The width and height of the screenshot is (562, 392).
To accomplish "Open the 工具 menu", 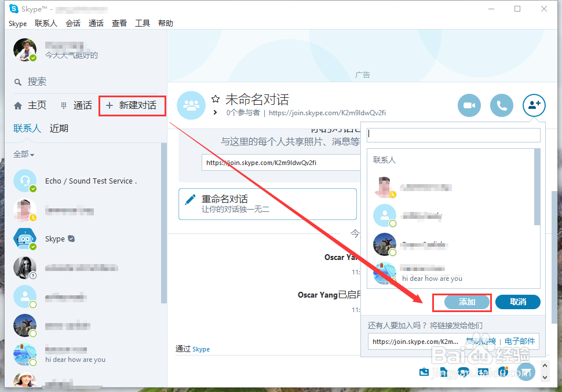I will pyautogui.click(x=143, y=23).
